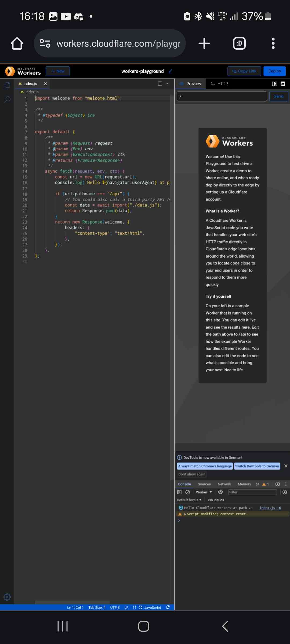Click Don't show again
Viewport: 290px width, 644px height.
(192, 474)
